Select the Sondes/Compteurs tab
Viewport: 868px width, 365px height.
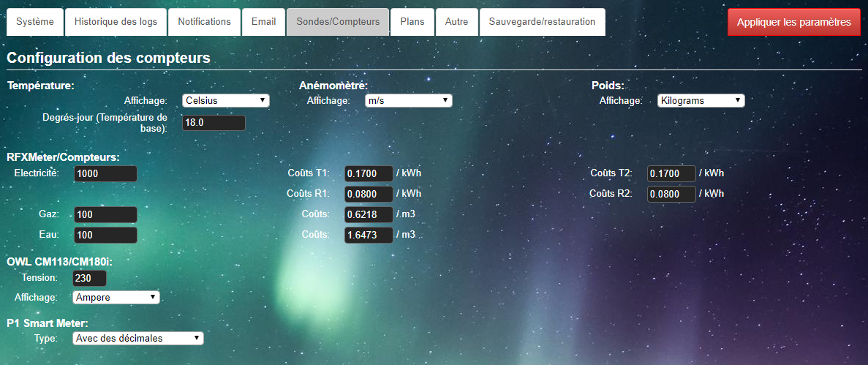[x=338, y=22]
